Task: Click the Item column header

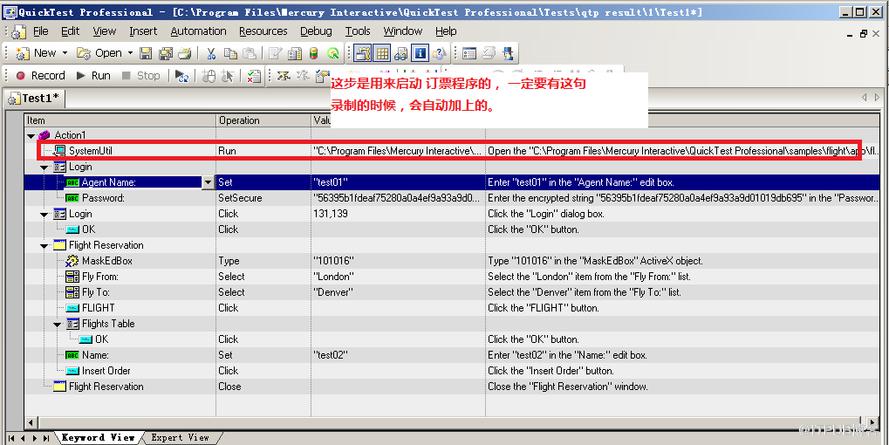Action: coord(120,120)
